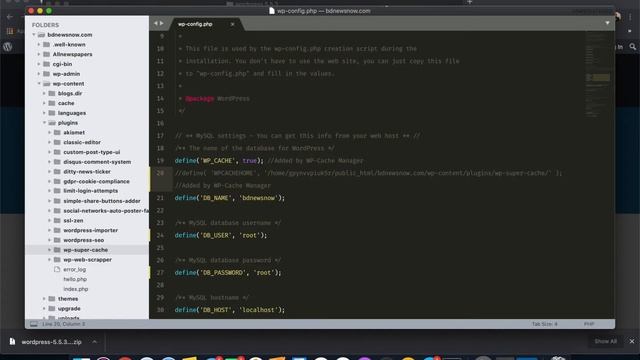Image resolution: width=640 pixels, height=360 pixels.
Task: Go forward with the tab-history right arrow
Action: (x=162, y=24)
